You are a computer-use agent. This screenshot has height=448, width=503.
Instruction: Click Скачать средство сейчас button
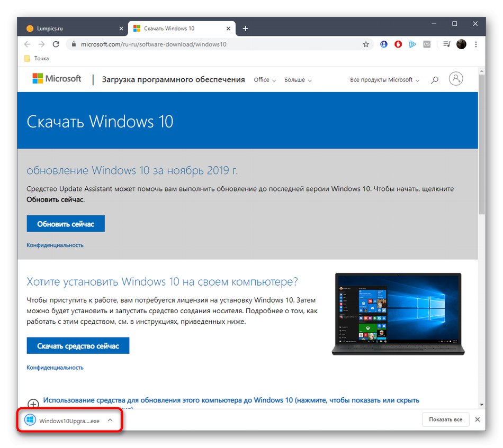coord(78,346)
